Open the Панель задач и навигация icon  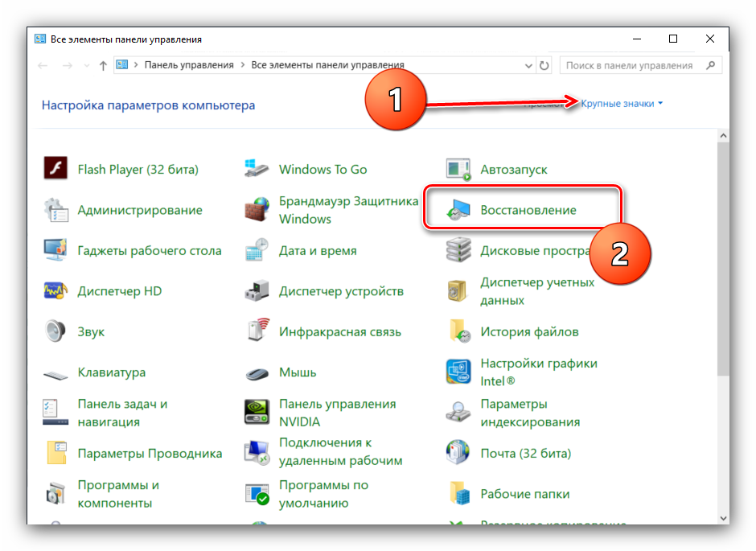(55, 412)
